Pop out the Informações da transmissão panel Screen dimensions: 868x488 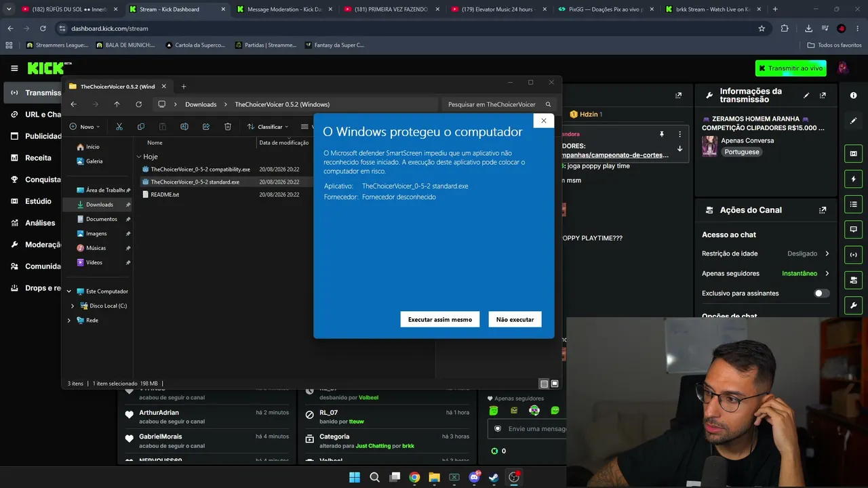[x=823, y=96]
